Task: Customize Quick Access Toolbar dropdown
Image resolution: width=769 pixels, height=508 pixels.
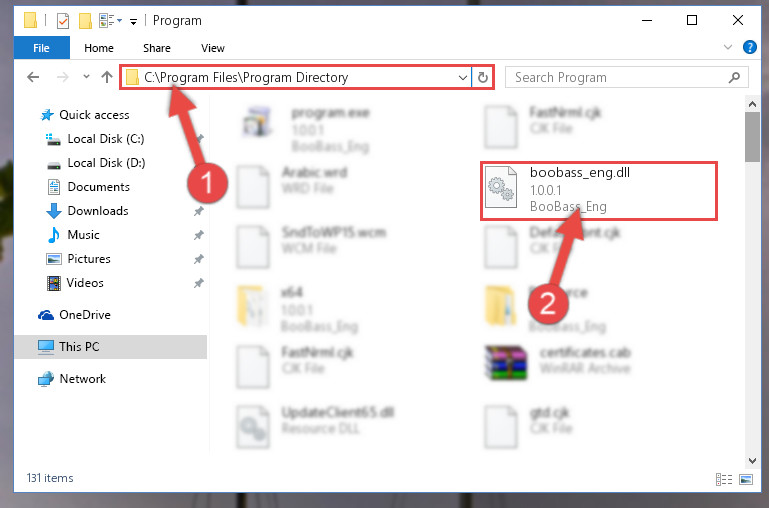Action: (133, 21)
